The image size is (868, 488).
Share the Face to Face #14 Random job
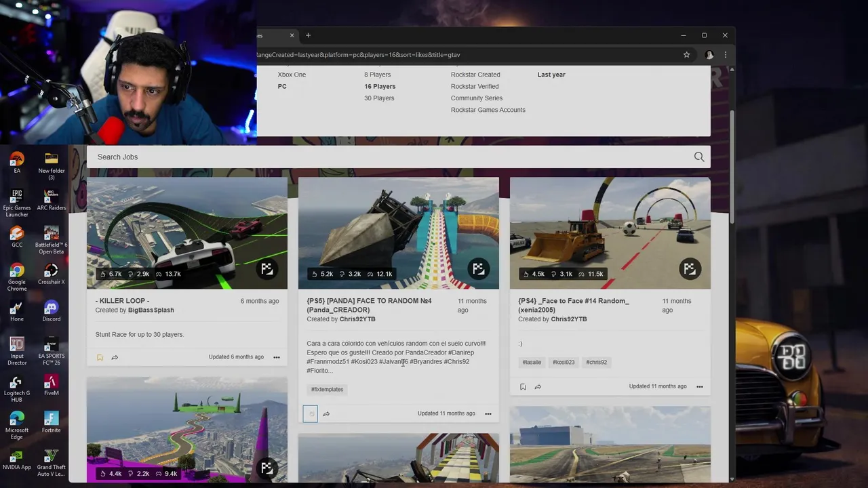(538, 386)
